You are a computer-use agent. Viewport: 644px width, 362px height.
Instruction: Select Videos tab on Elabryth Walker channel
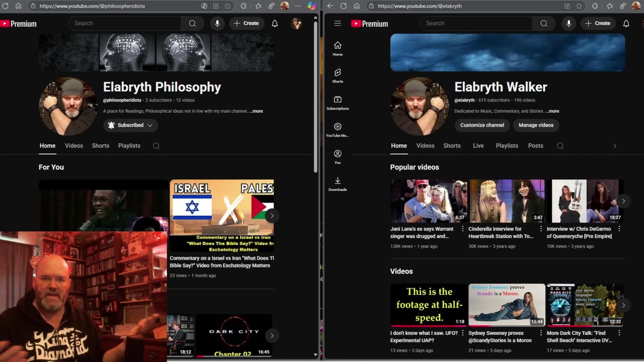click(x=425, y=146)
